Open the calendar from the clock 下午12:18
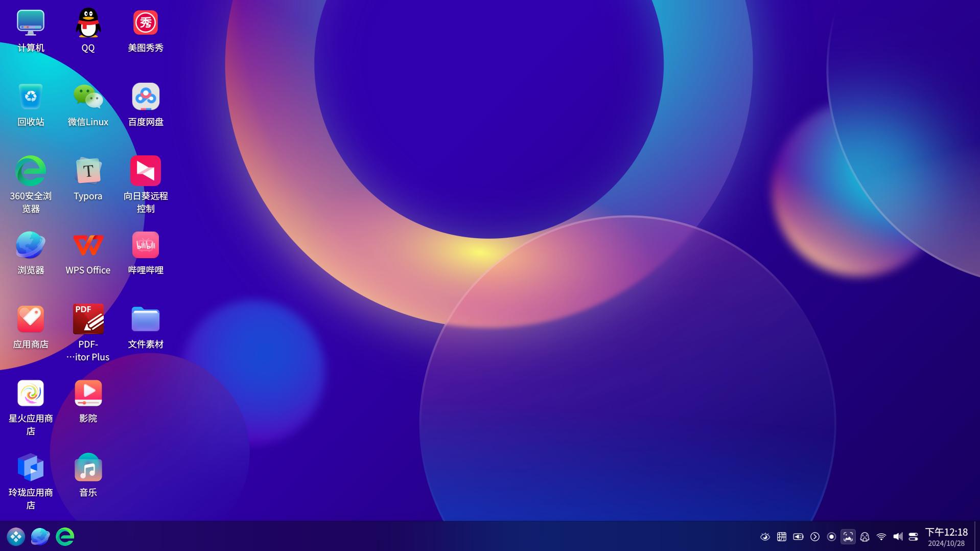Screen dimensions: 980x551 point(946,537)
